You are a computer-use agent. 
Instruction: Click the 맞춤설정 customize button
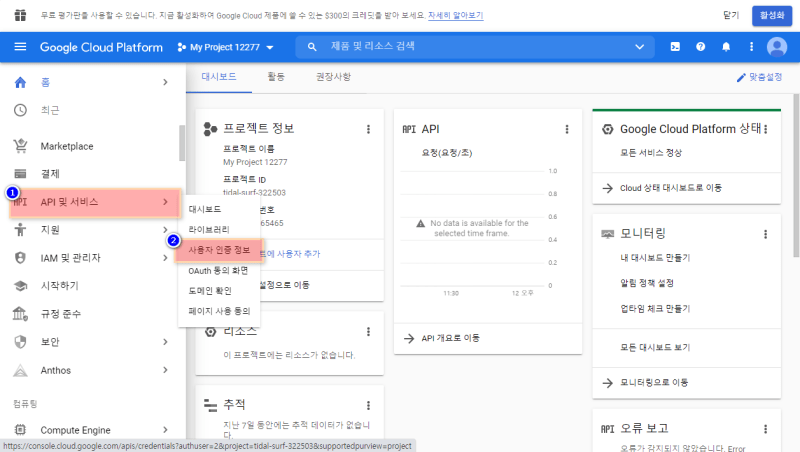tap(759, 77)
